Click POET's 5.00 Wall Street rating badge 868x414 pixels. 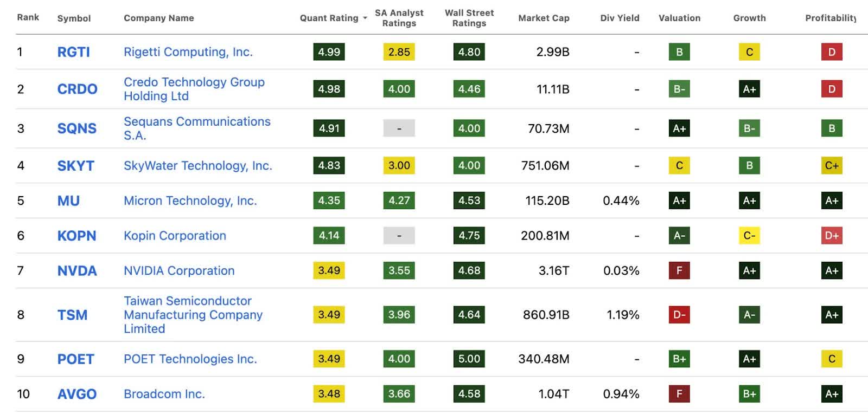(x=469, y=359)
